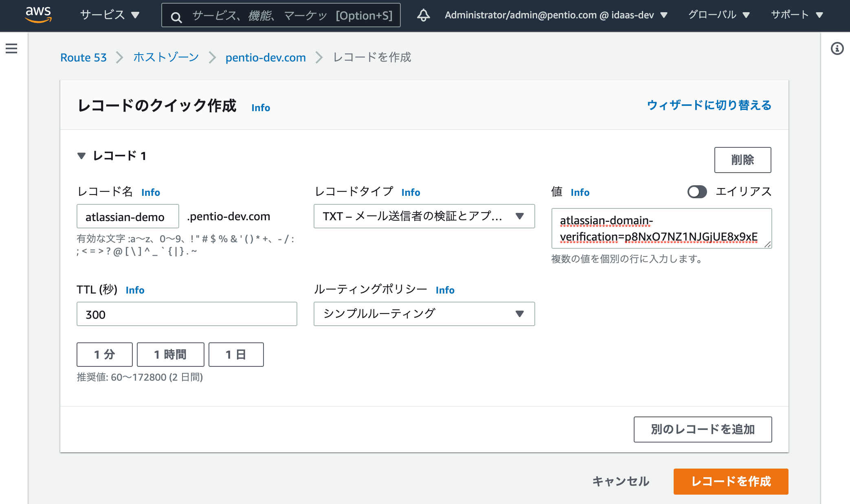Go to ホストゾーン breadcrumb
850x504 pixels.
[x=166, y=57]
